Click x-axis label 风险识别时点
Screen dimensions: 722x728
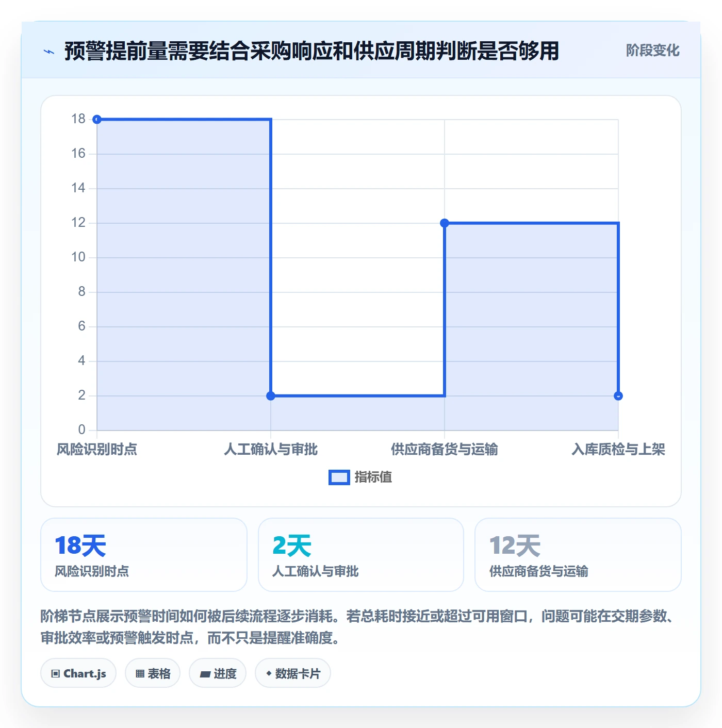pyautogui.click(x=97, y=450)
